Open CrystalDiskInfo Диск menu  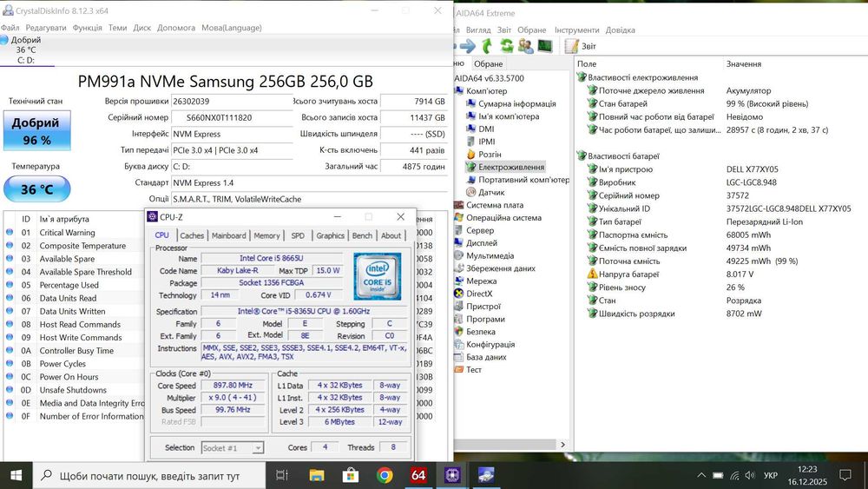141,28
